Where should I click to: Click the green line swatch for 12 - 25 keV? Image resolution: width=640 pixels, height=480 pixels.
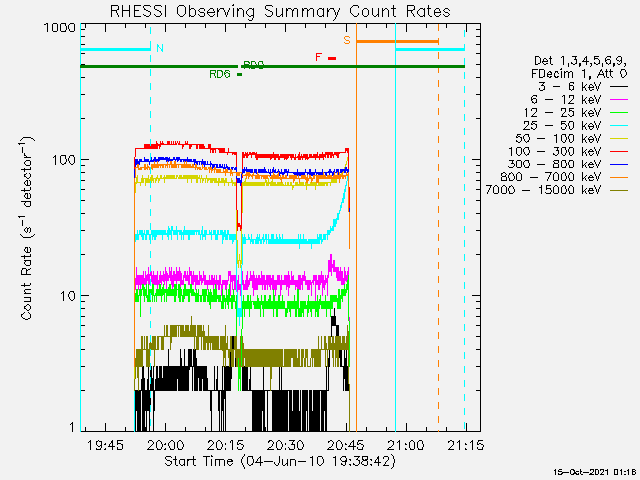619,113
